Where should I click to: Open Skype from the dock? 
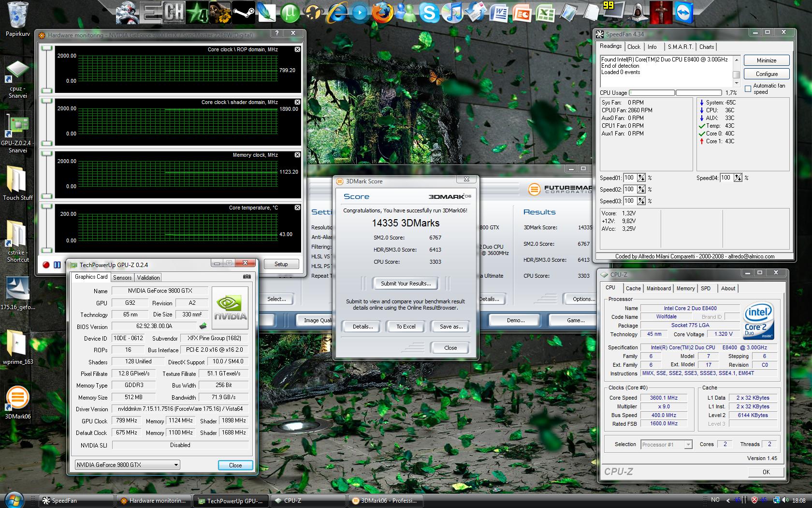[x=429, y=13]
